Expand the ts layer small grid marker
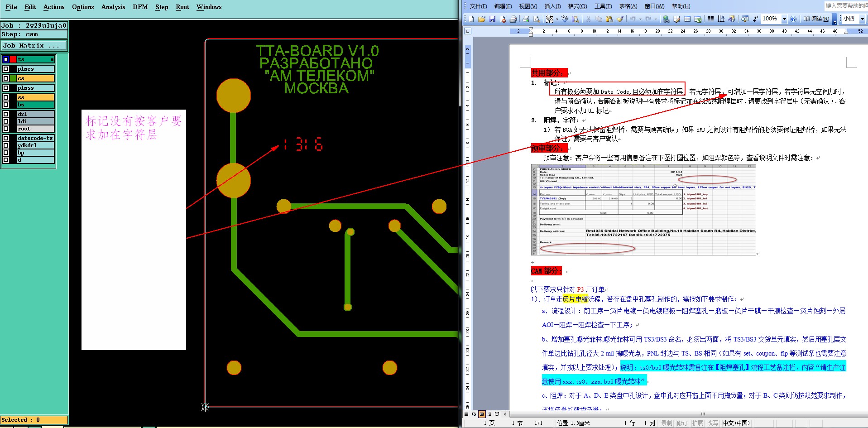The width and height of the screenshot is (868, 428). pyautogui.click(x=53, y=59)
